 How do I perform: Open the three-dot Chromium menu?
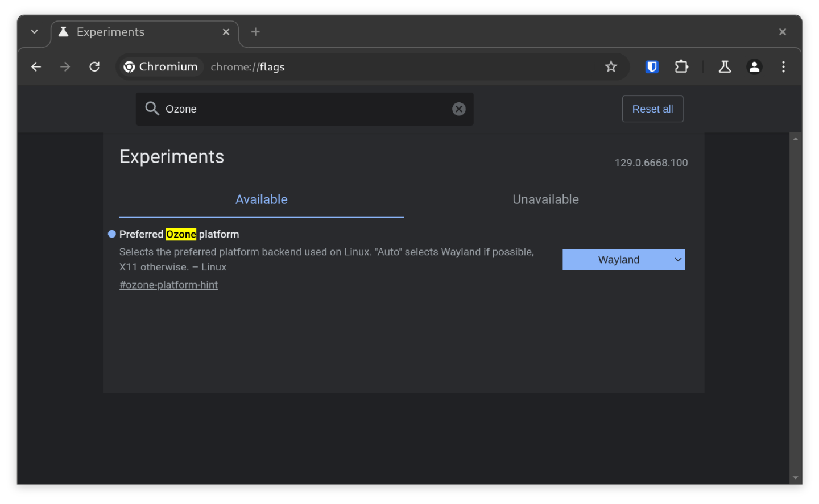tap(783, 67)
